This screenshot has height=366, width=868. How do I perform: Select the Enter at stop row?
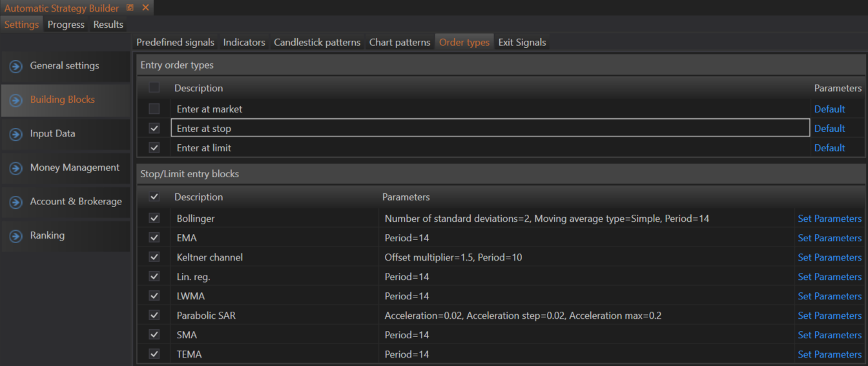coord(490,128)
